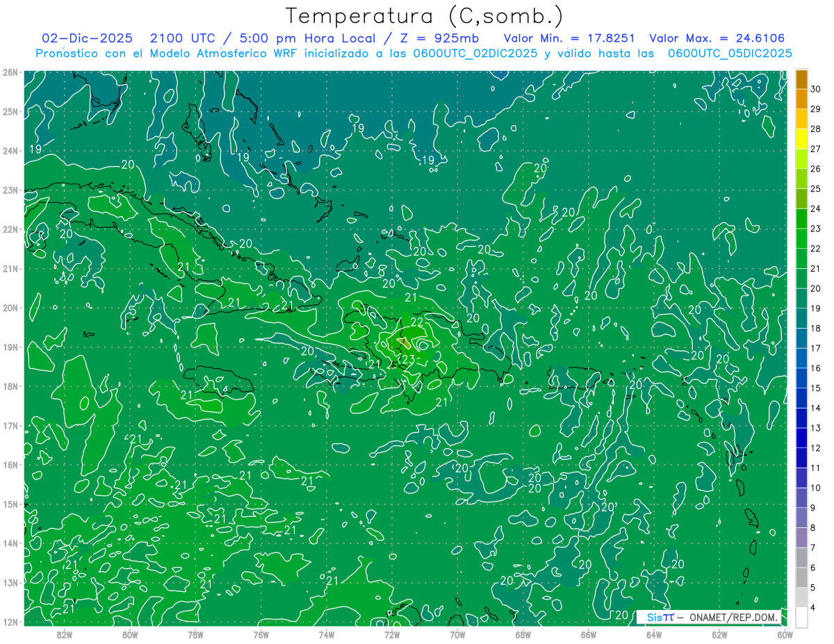
Task: Click the "24" label on the color scale
Action: [816, 208]
